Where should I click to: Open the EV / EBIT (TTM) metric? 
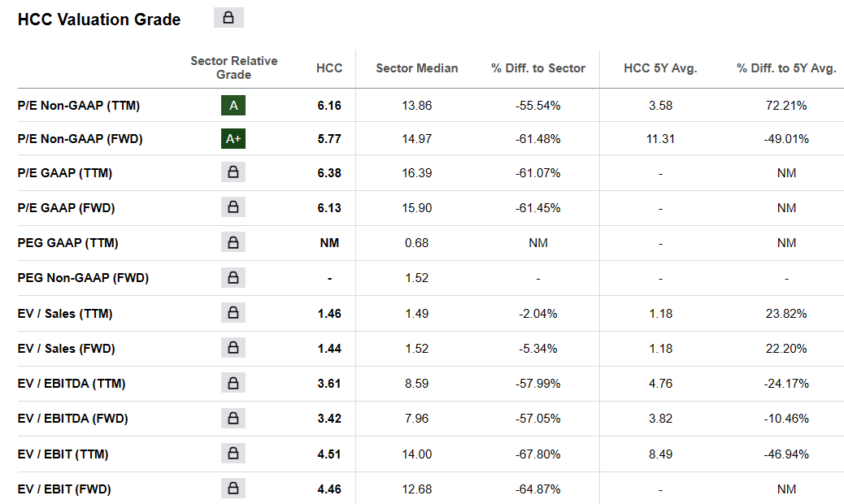63,454
